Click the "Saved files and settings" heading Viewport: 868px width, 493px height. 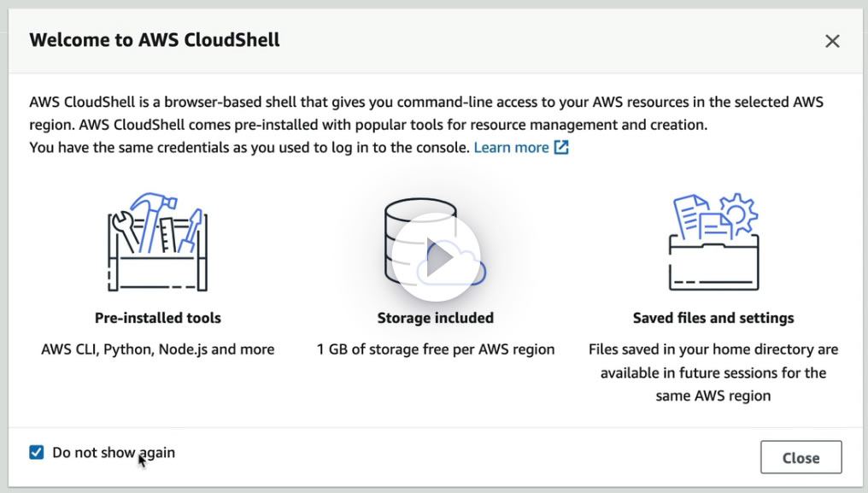pyautogui.click(x=713, y=318)
